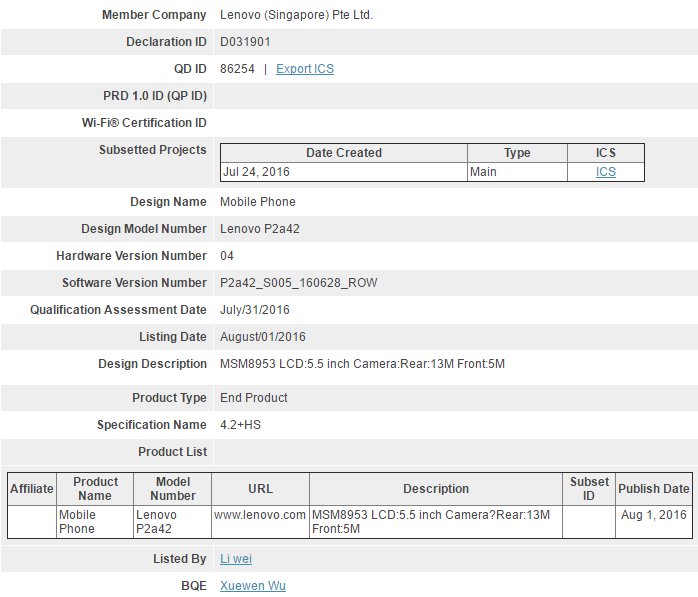The height and width of the screenshot is (597, 698).
Task: Select the Main type cell
Action: [483, 172]
